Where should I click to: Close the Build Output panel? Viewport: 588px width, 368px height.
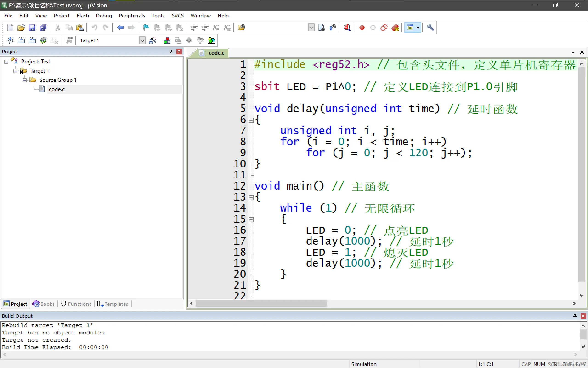coord(583,316)
